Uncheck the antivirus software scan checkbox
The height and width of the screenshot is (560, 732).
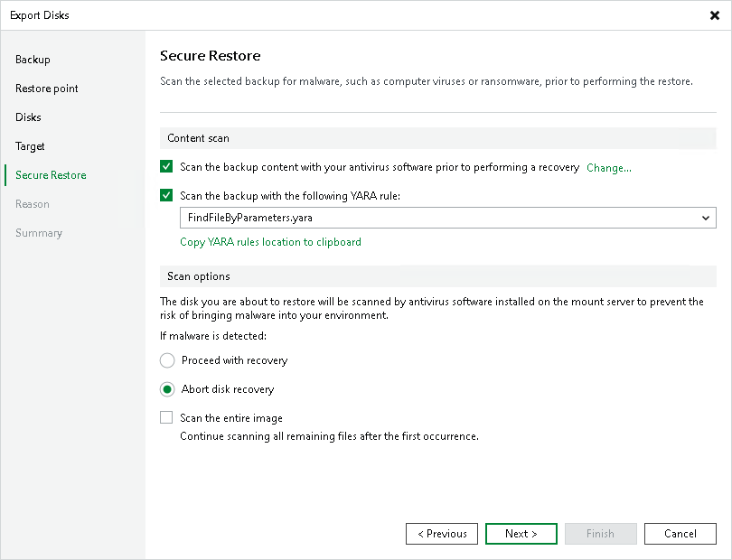tap(166, 167)
